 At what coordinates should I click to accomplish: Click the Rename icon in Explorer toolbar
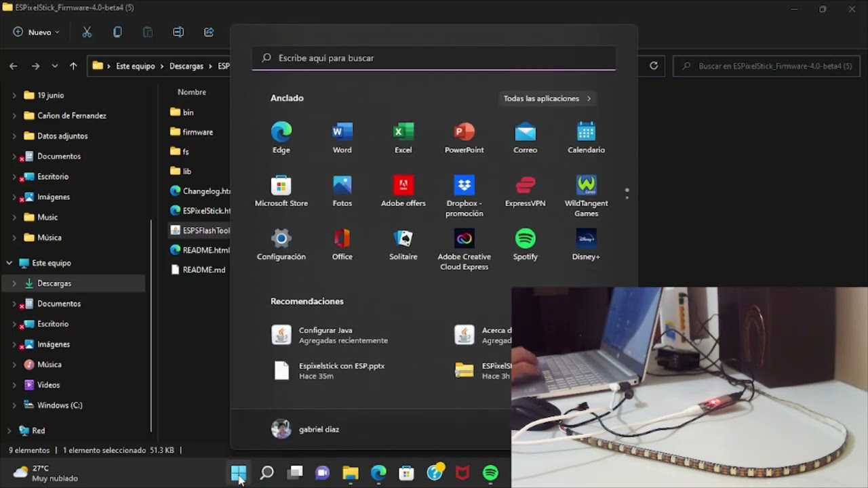178,32
